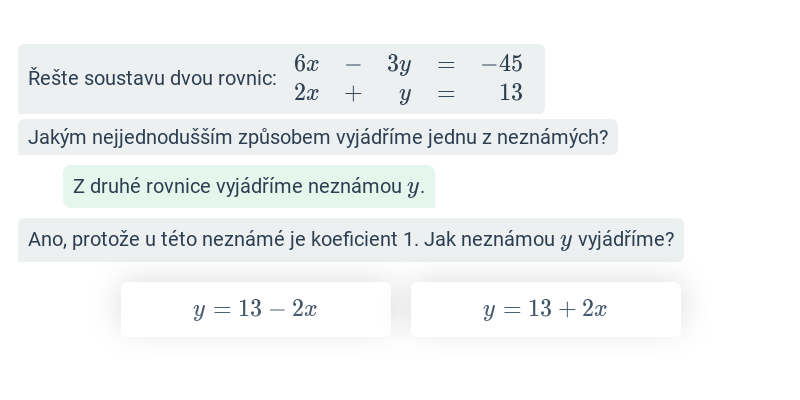This screenshot has width=800, height=400.
Task: Click the 'Řešte soustavu dvou rovnic' prompt text
Action: click(x=152, y=79)
